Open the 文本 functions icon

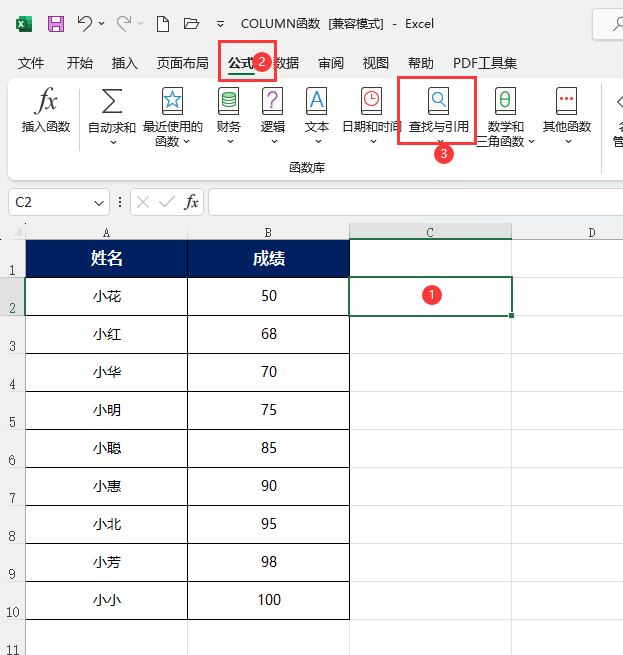pyautogui.click(x=317, y=101)
